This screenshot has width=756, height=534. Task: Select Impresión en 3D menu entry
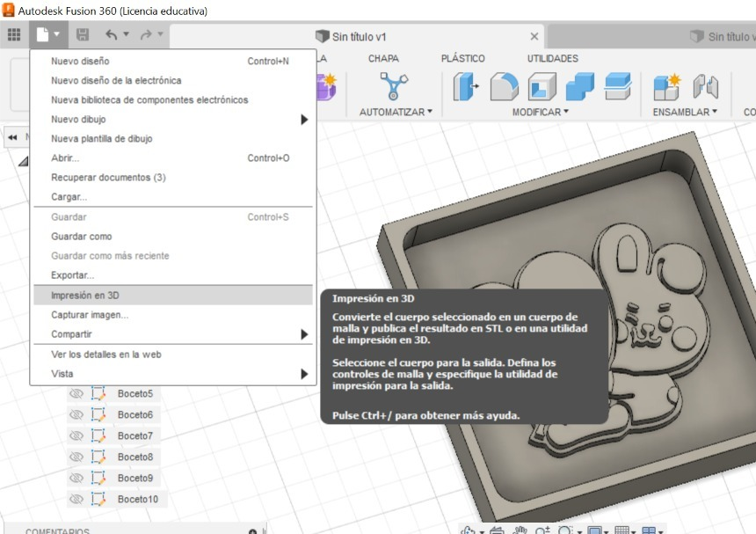pyautogui.click(x=173, y=296)
